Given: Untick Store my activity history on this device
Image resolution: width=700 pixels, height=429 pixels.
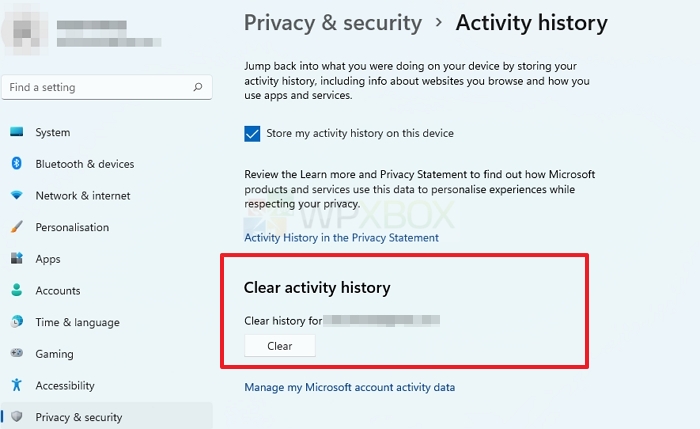Looking at the screenshot, I should point(252,133).
